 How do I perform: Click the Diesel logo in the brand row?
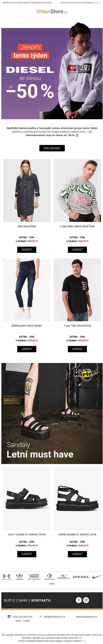click(x=81, y=577)
